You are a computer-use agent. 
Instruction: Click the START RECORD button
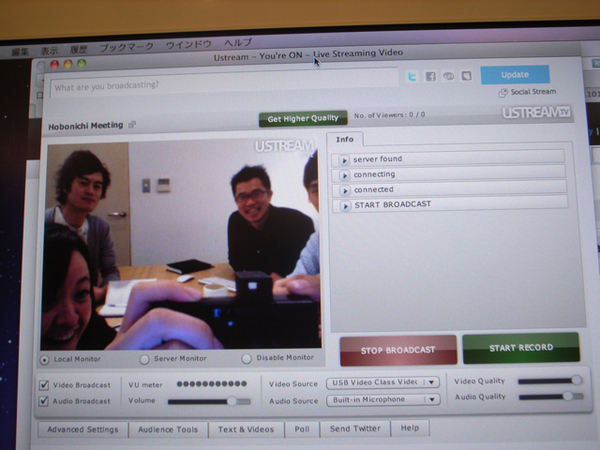(x=520, y=349)
